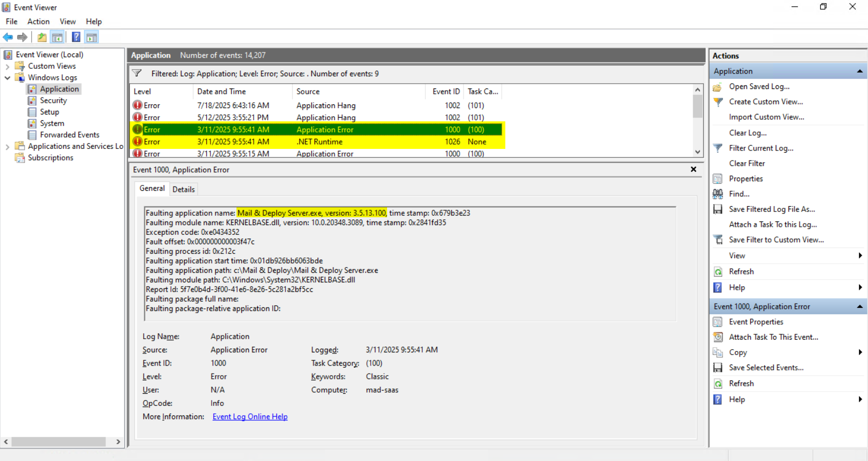868x461 pixels.
Task: Click the Event Viewer (Local) root icon
Action: pos(7,55)
